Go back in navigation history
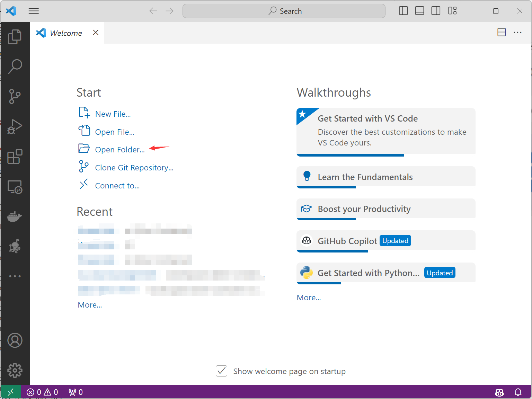Screen dimensions: 532x399 point(153,11)
